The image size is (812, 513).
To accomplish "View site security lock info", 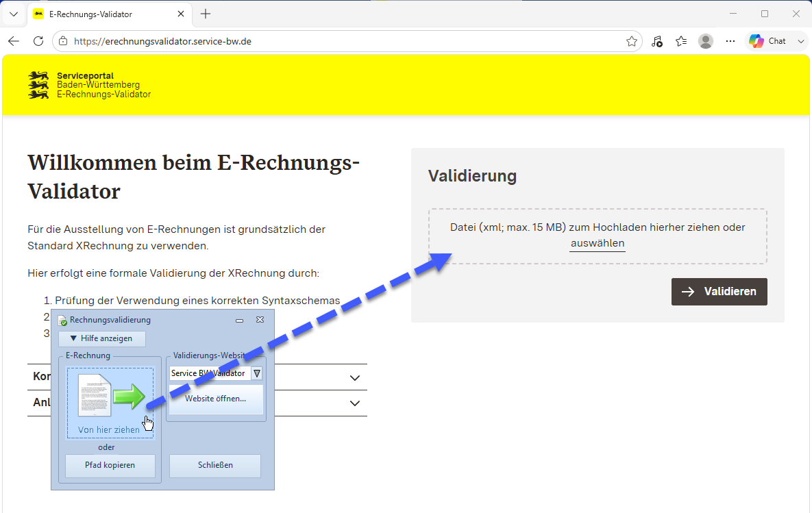I will [x=62, y=41].
